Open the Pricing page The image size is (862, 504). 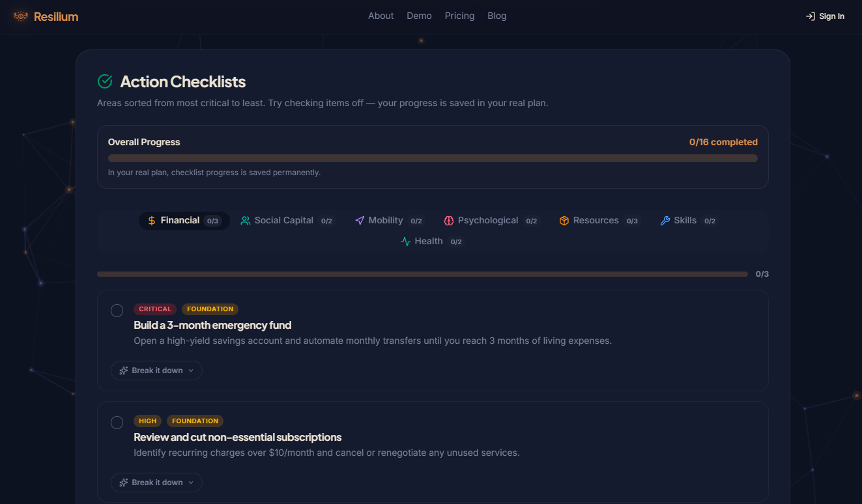point(459,16)
